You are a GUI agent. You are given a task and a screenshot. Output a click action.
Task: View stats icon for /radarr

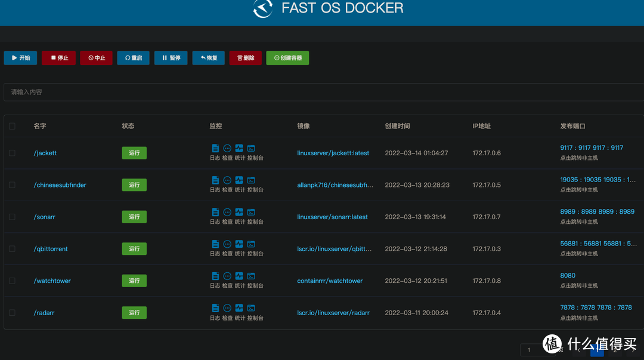pyautogui.click(x=239, y=308)
